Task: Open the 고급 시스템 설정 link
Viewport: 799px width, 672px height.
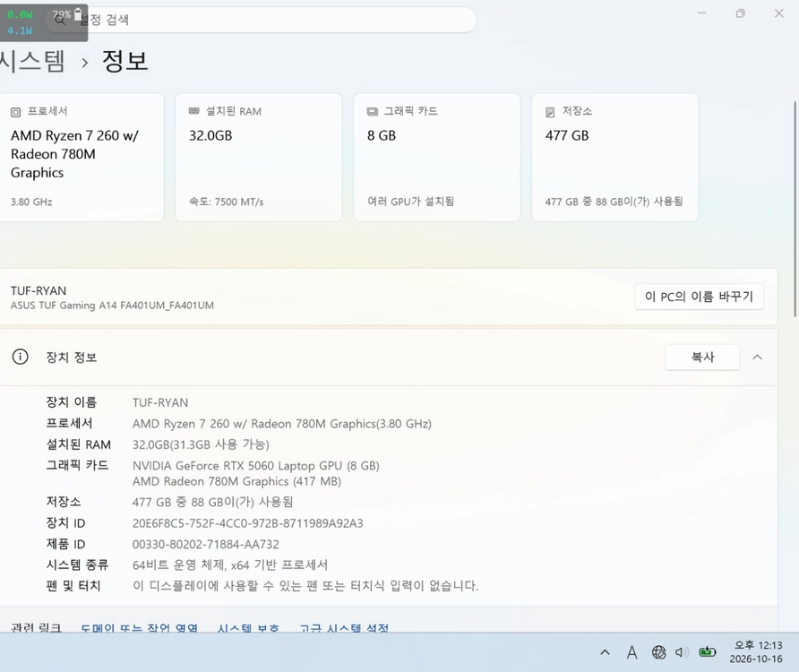Action: click(344, 628)
